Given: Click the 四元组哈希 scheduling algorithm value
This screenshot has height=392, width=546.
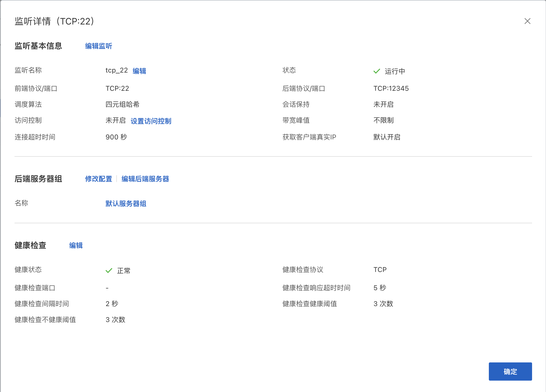Looking at the screenshot, I should point(122,104).
